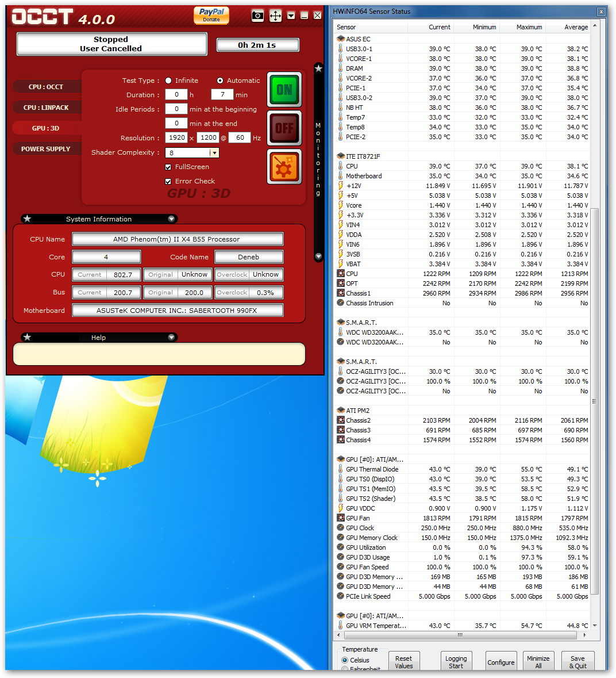Click the Reset Values button

(403, 661)
